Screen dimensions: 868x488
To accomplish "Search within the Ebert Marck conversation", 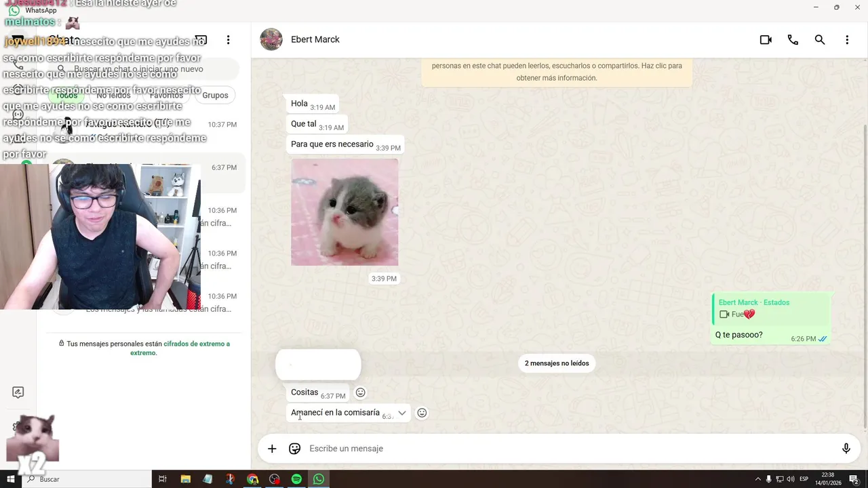I will (820, 40).
